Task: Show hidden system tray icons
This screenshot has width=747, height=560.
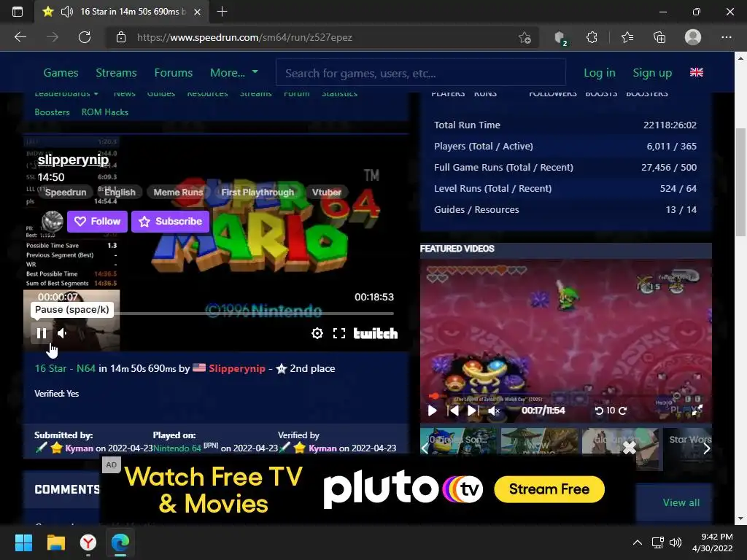Action: click(637, 542)
